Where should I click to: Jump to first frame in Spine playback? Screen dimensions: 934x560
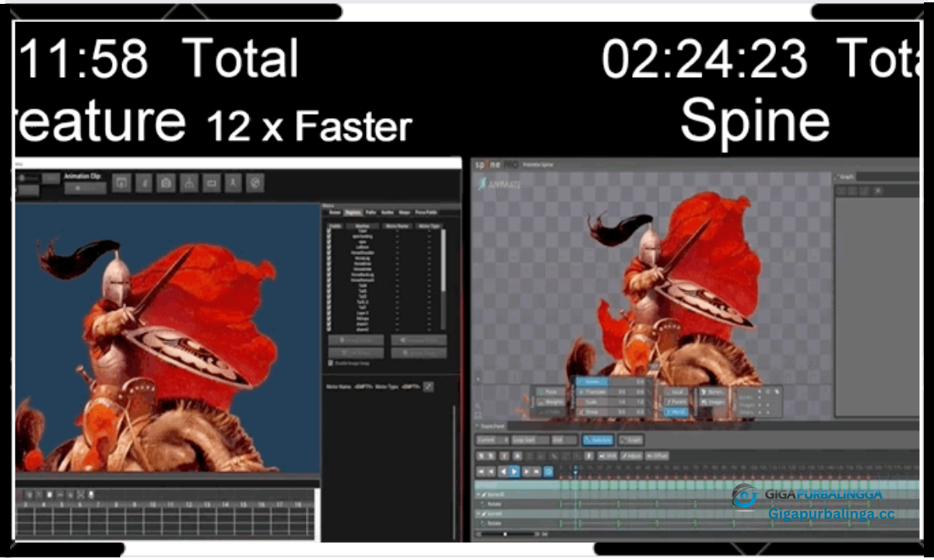tap(481, 471)
